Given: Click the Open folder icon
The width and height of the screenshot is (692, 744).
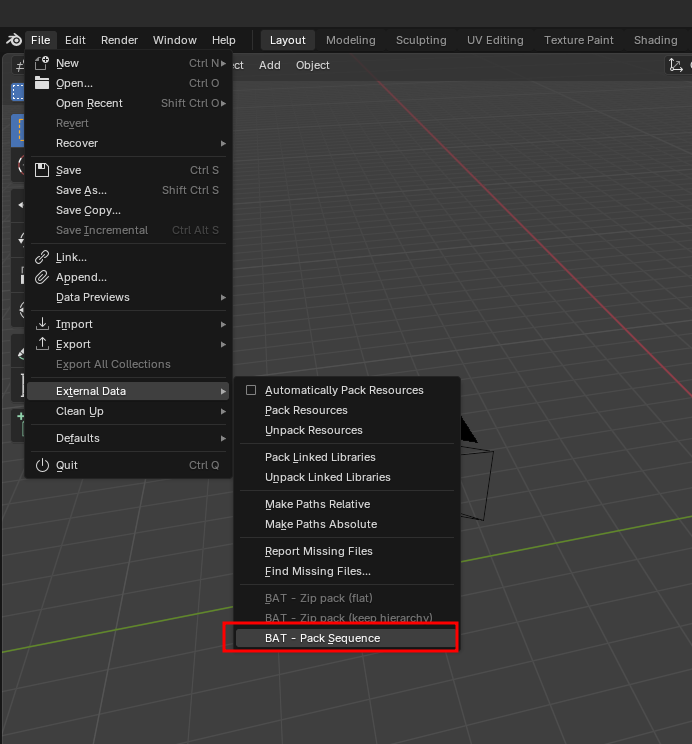Looking at the screenshot, I should (42, 83).
